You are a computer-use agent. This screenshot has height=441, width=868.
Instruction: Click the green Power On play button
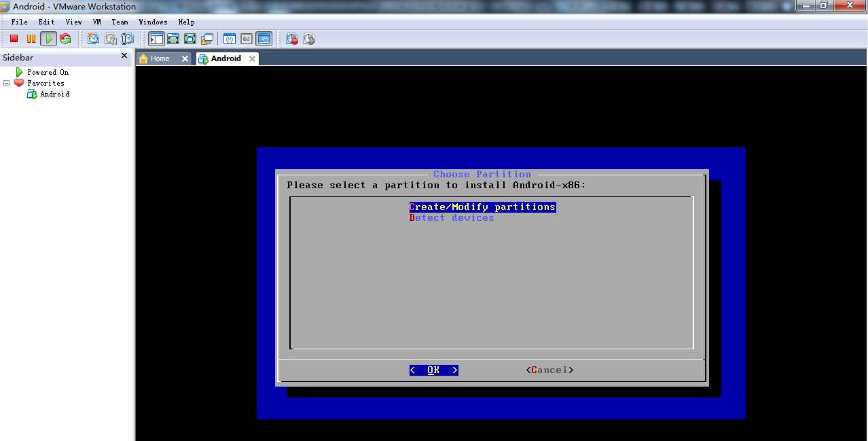(x=48, y=39)
